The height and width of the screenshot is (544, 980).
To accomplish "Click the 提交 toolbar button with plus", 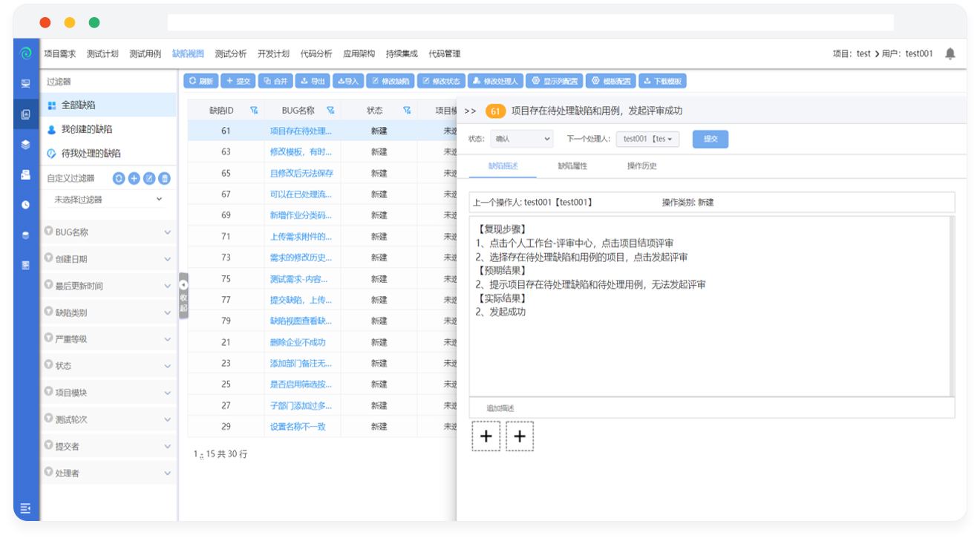I will pyautogui.click(x=238, y=81).
